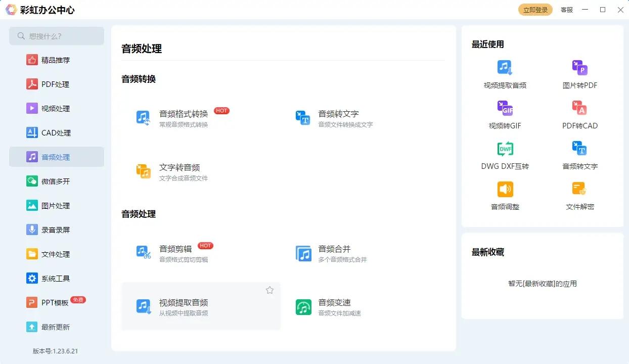Click the 系统工具 gear icon
This screenshot has height=364, width=629.
pos(32,279)
